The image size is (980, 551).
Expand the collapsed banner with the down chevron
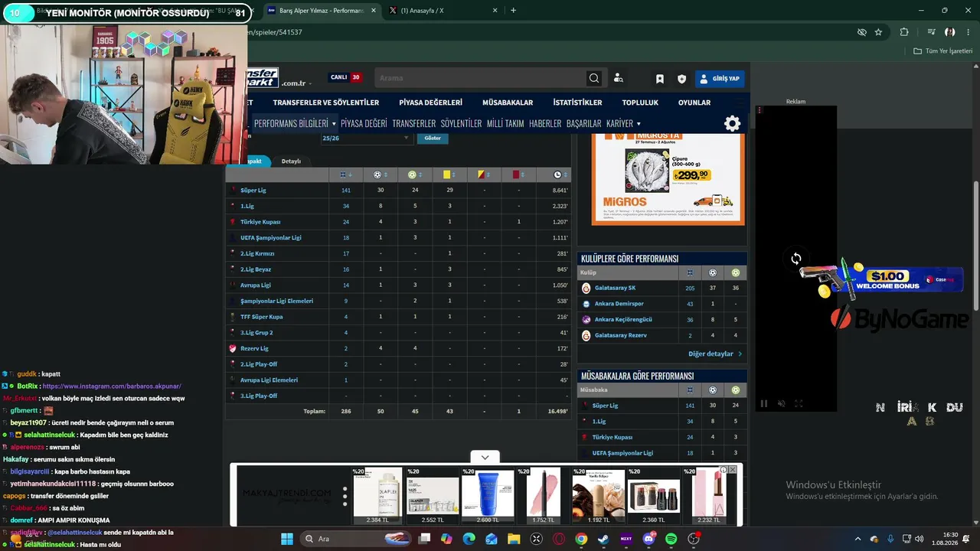pyautogui.click(x=485, y=458)
